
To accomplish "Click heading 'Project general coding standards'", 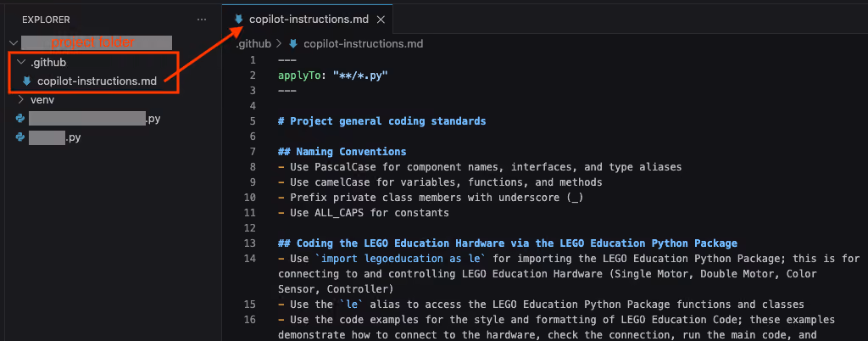I will click(382, 120).
